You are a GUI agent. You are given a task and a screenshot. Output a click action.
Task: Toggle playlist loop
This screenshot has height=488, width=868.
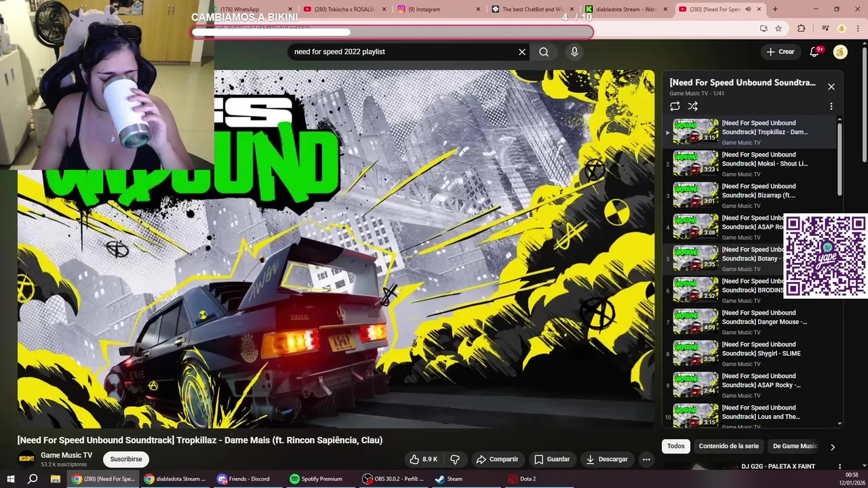point(675,106)
